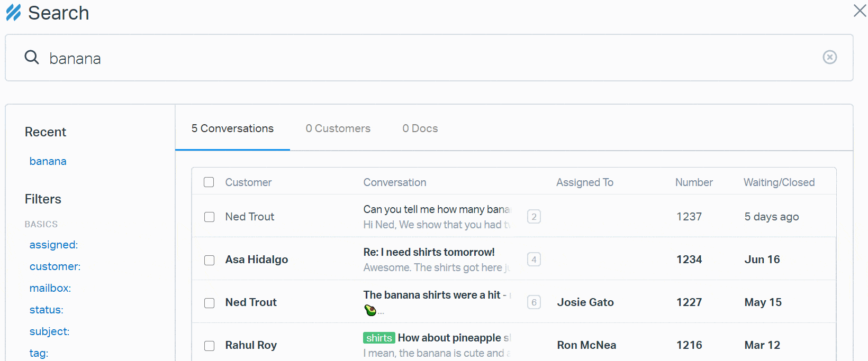The width and height of the screenshot is (868, 361).
Task: Switch to the 0 Customers tab
Action: [x=338, y=128]
